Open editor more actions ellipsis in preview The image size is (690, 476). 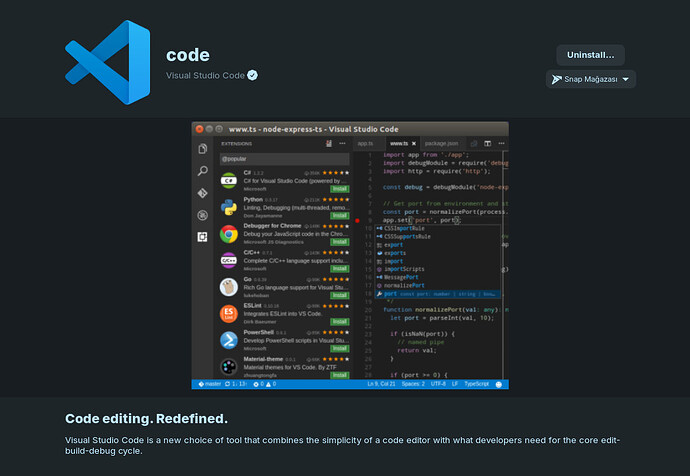[x=501, y=143]
